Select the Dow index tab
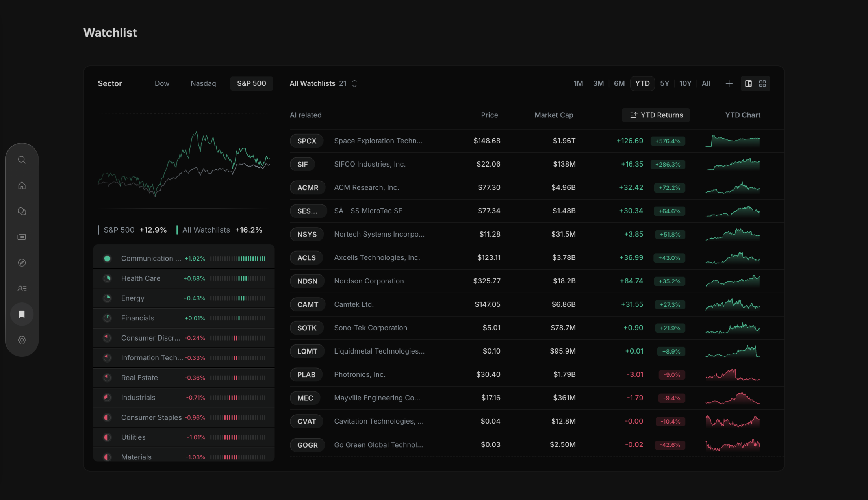The width and height of the screenshot is (868, 500). 162,83
